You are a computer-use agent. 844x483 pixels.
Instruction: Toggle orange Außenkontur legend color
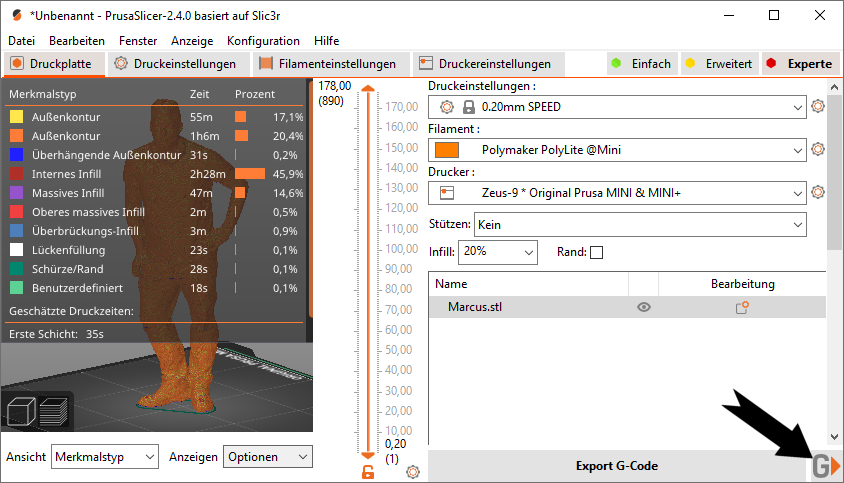coord(17,135)
